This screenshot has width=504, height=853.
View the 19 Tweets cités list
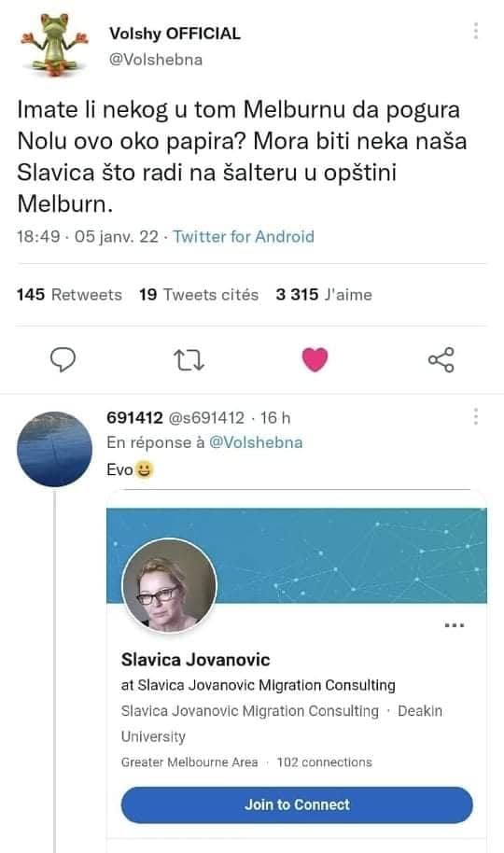(199, 295)
